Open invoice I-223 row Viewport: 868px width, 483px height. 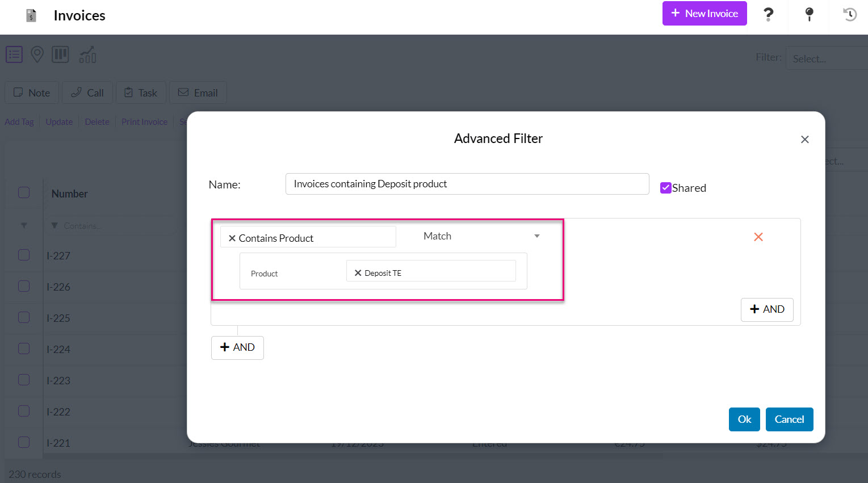pyautogui.click(x=58, y=381)
